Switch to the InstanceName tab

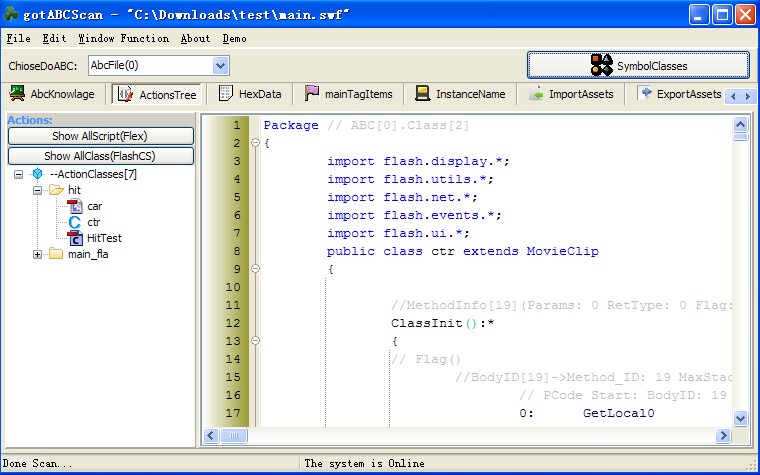[460, 94]
